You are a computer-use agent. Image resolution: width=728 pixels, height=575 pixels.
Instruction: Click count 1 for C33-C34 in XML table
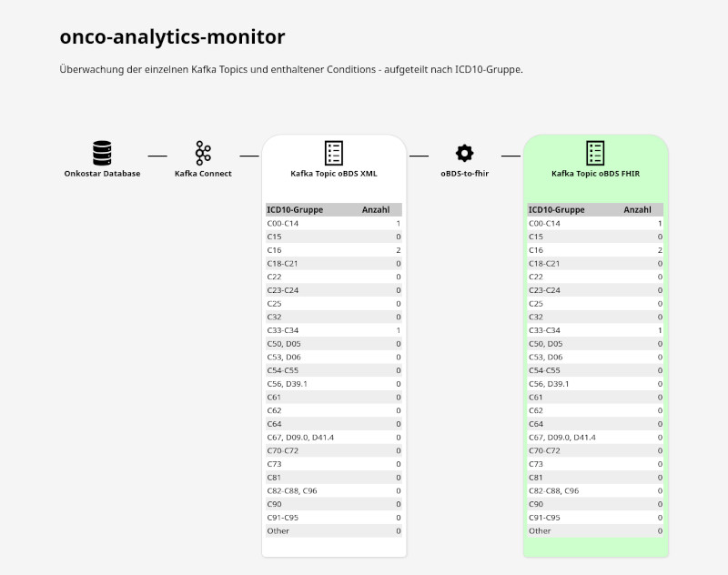tap(399, 330)
